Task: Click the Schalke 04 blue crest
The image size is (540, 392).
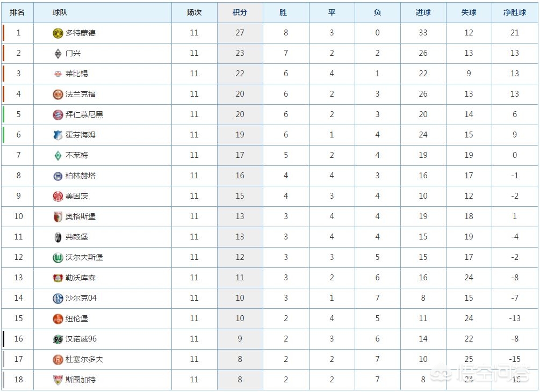Action: click(x=58, y=299)
